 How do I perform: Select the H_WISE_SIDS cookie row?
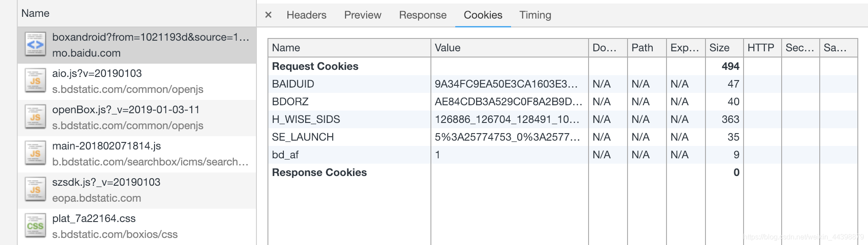[x=563, y=119]
